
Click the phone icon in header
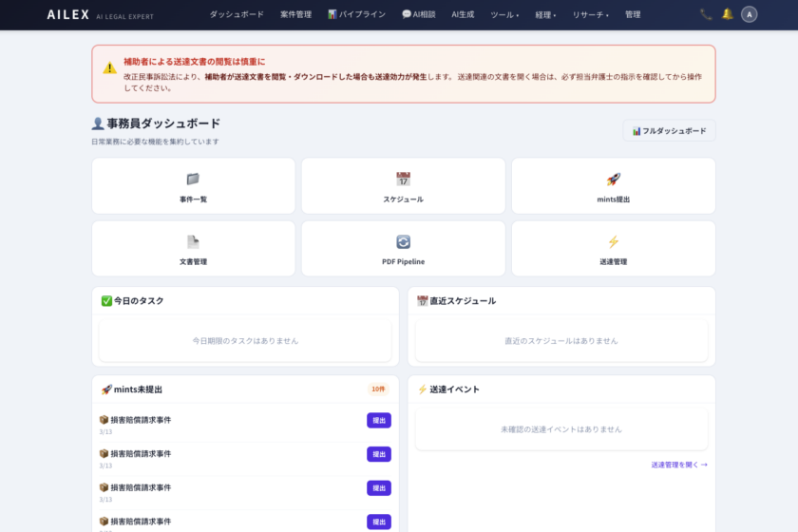click(705, 14)
